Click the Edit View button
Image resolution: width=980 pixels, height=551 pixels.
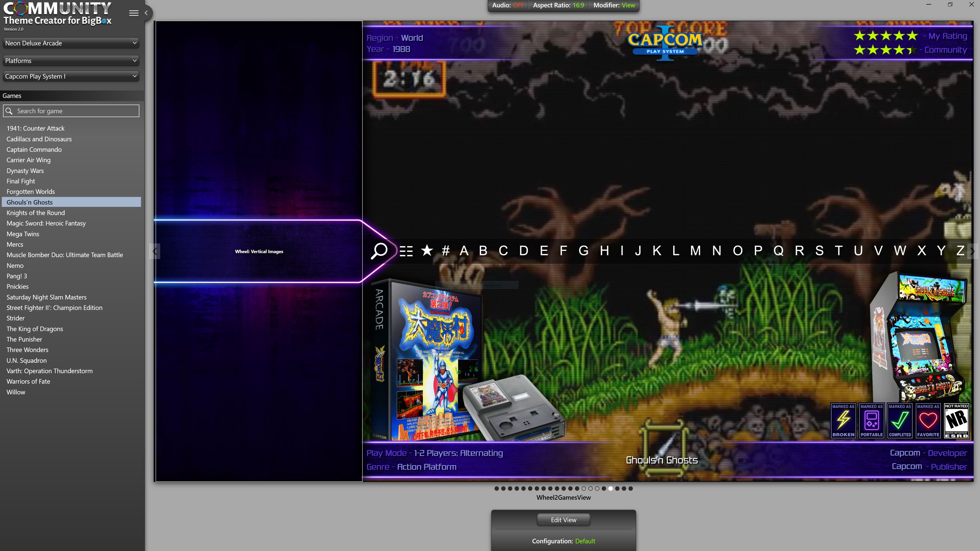click(563, 520)
